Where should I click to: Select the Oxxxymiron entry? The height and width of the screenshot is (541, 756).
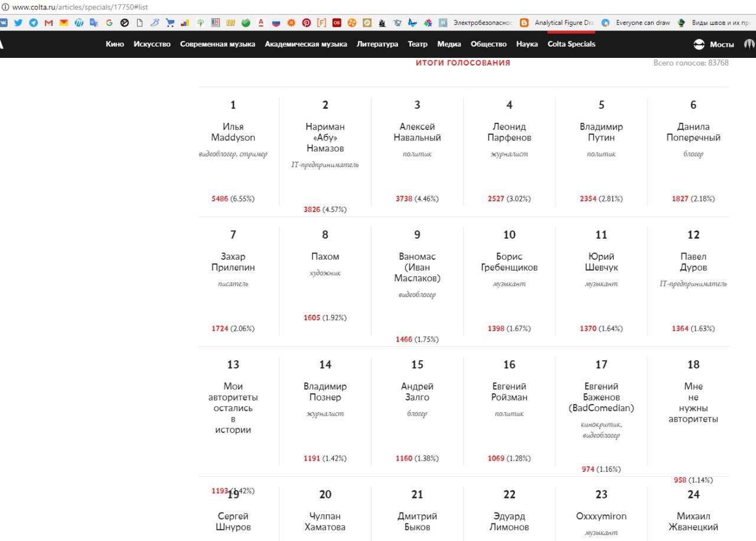pyautogui.click(x=601, y=517)
